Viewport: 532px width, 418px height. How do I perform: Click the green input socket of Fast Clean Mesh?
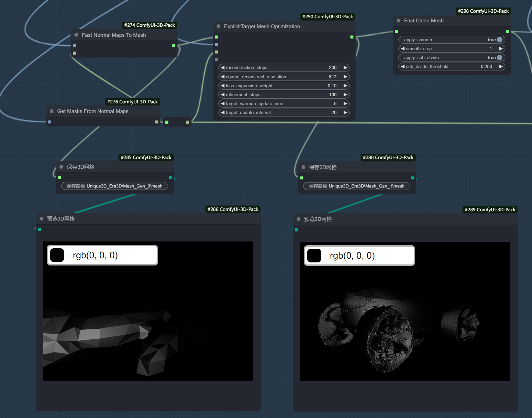pyautogui.click(x=397, y=32)
